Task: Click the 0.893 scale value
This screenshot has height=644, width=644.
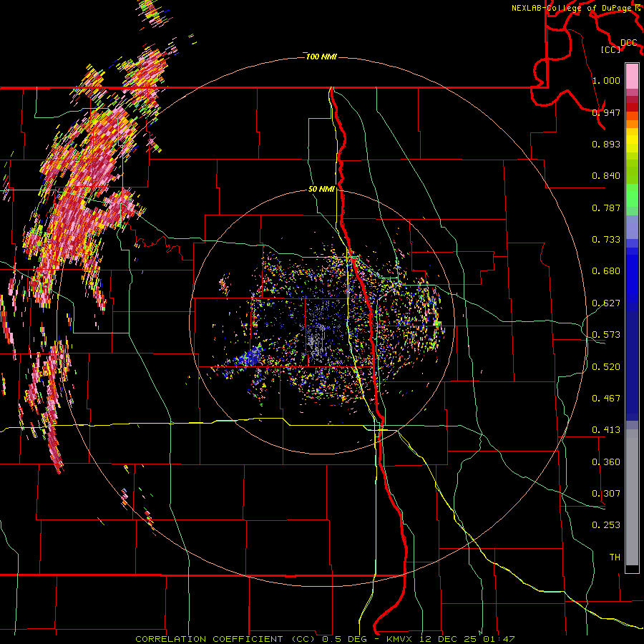Action: [x=606, y=144]
